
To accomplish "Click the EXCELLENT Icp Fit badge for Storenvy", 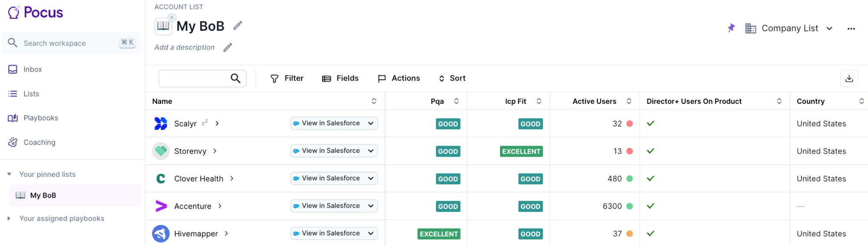I will tap(521, 151).
